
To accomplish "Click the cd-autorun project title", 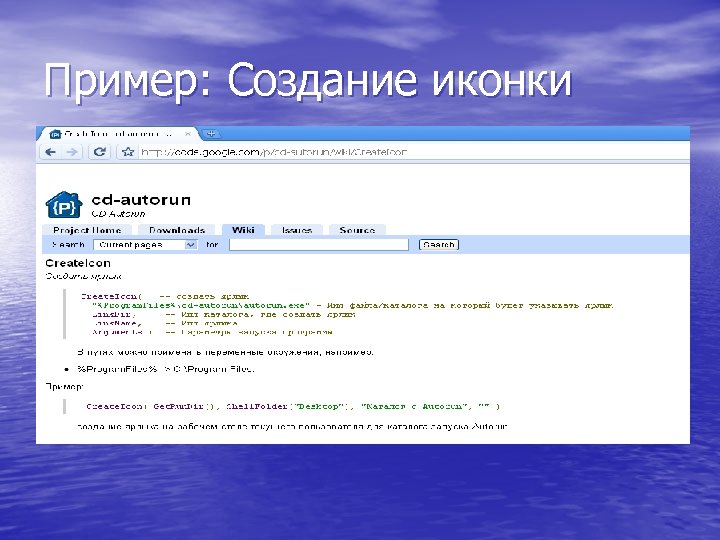I will 141,200.
